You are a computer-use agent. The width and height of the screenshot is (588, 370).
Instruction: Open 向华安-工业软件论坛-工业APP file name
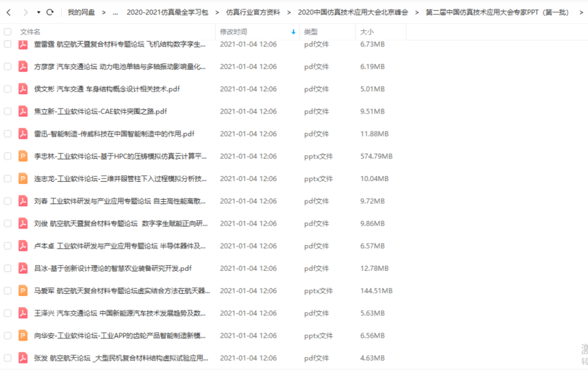click(120, 336)
